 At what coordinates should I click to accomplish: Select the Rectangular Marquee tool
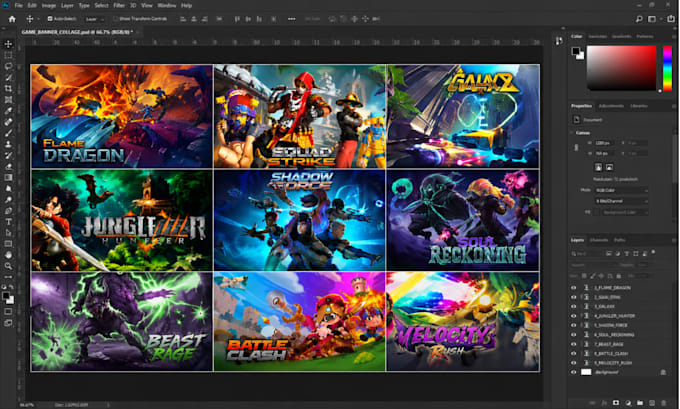click(x=8, y=55)
